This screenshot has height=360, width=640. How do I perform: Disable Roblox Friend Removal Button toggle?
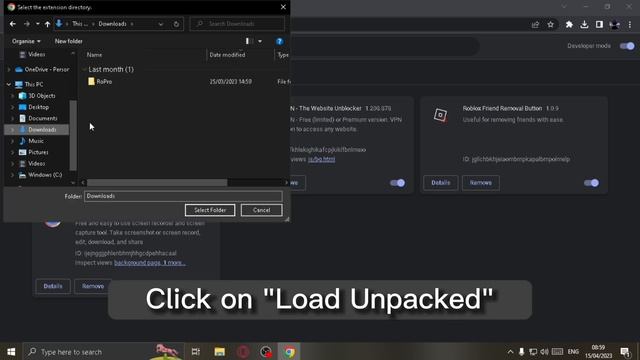[x=591, y=183]
